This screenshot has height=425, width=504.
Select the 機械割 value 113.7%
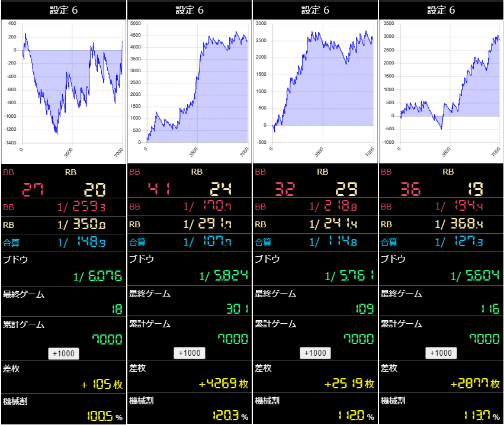click(482, 416)
